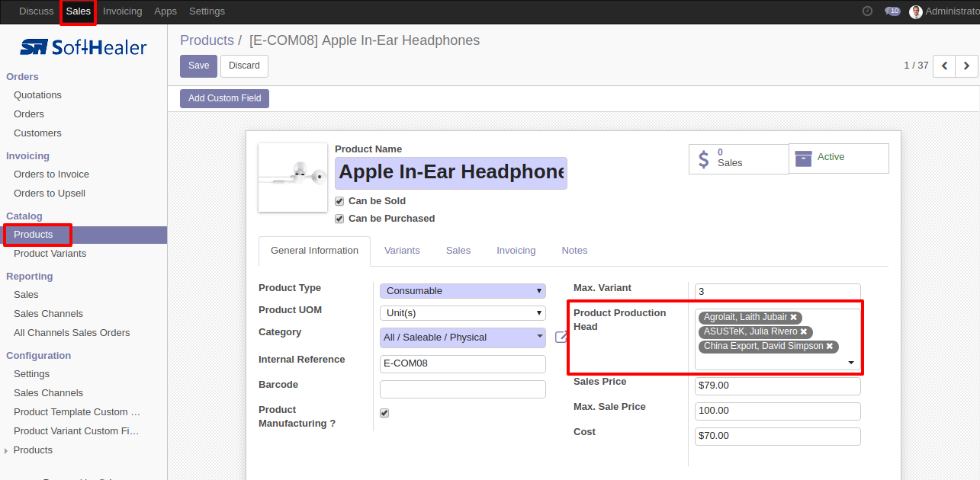Screen dimensions: 980x480
Task: Click the Sales Price field
Action: 777,386
